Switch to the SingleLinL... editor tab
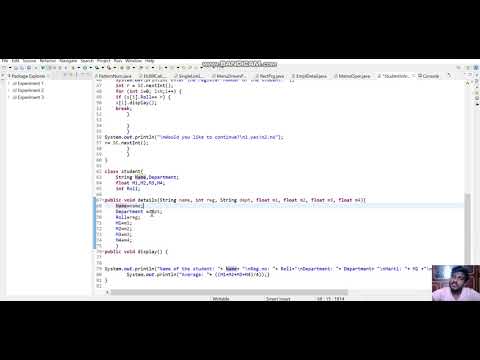 [190, 76]
